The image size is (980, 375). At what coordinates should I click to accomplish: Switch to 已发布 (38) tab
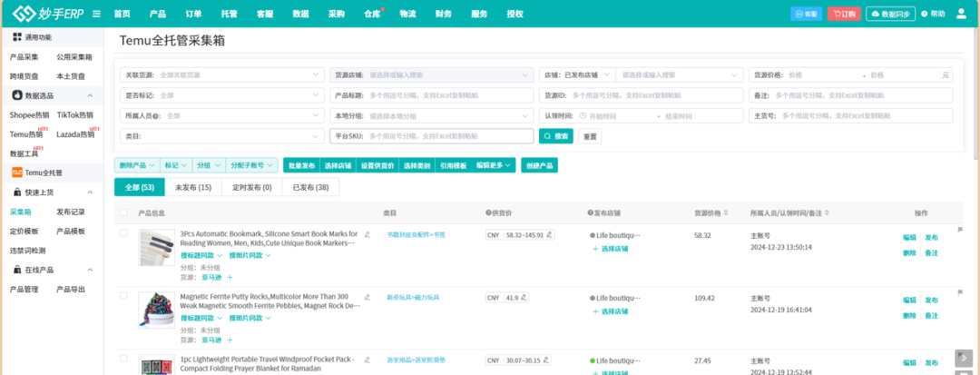pyautogui.click(x=310, y=187)
